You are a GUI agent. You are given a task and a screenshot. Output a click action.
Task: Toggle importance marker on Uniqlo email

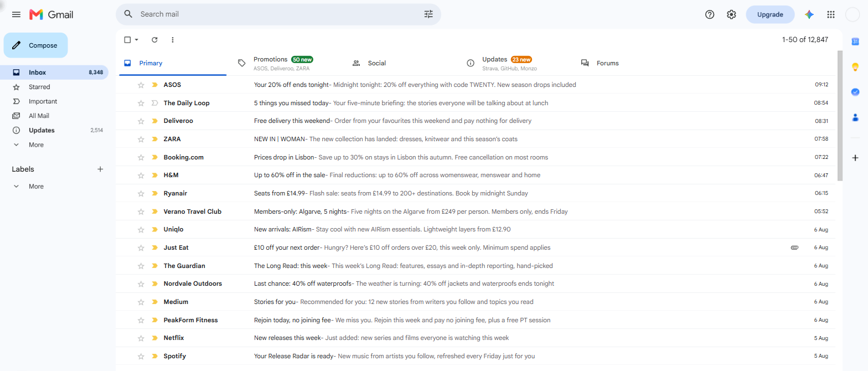click(x=154, y=229)
